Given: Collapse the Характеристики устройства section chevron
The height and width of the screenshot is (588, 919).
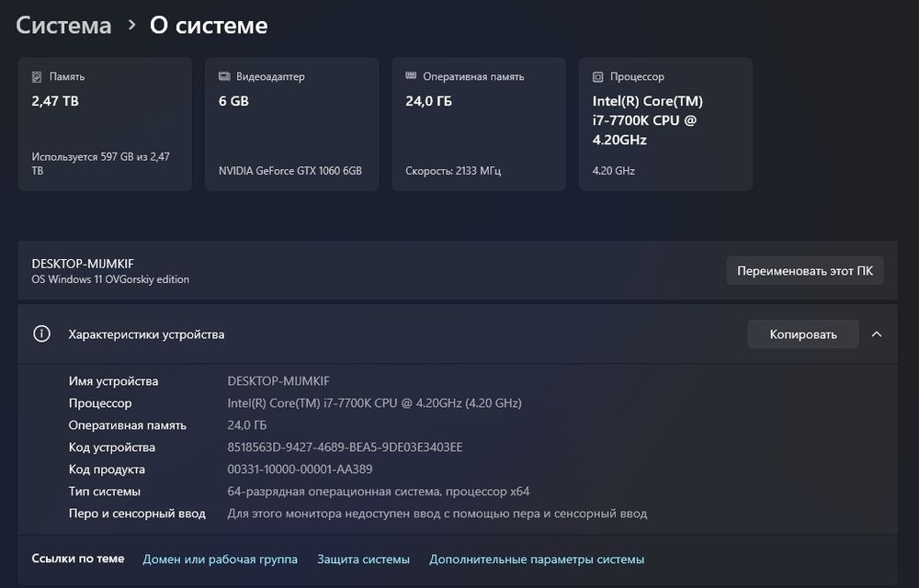Looking at the screenshot, I should pos(877,334).
